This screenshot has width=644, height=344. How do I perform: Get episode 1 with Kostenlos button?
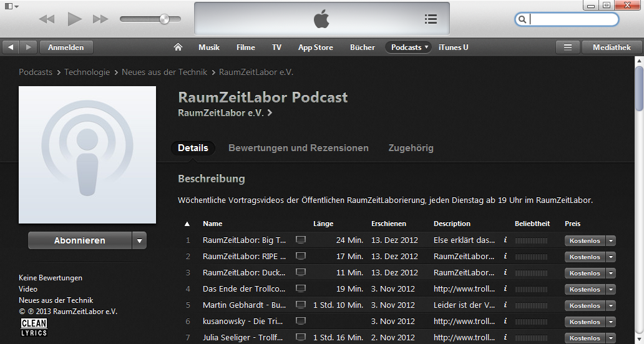[x=585, y=241]
